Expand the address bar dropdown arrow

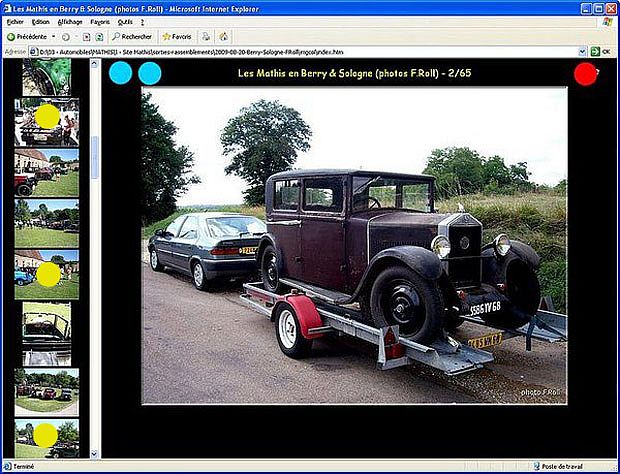click(582, 51)
